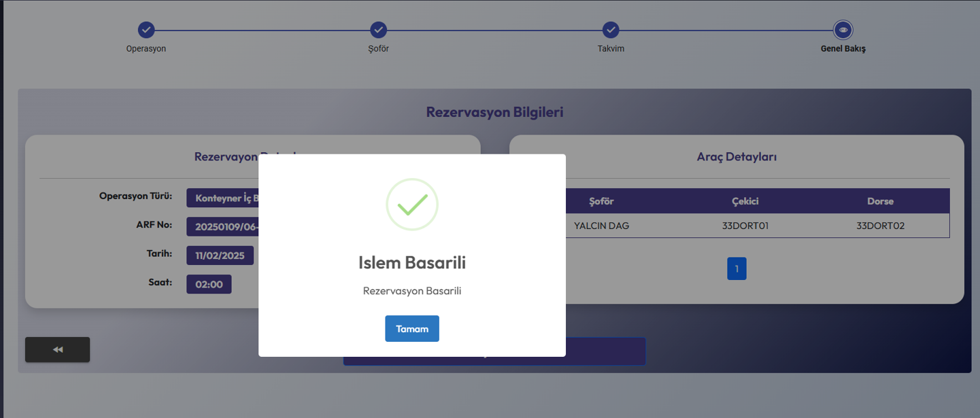The height and width of the screenshot is (418, 980).
Task: Select the 33DORT01 tractor cell
Action: point(745,226)
